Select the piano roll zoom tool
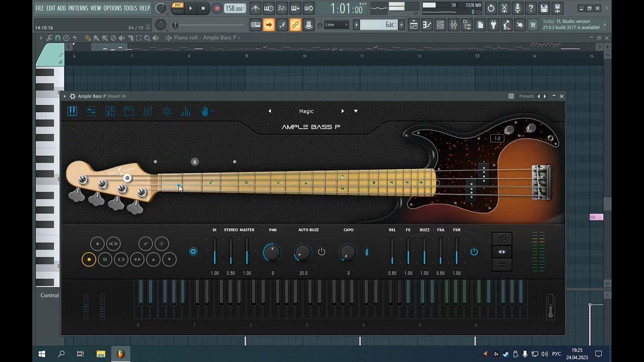The image size is (644, 362). (147, 38)
